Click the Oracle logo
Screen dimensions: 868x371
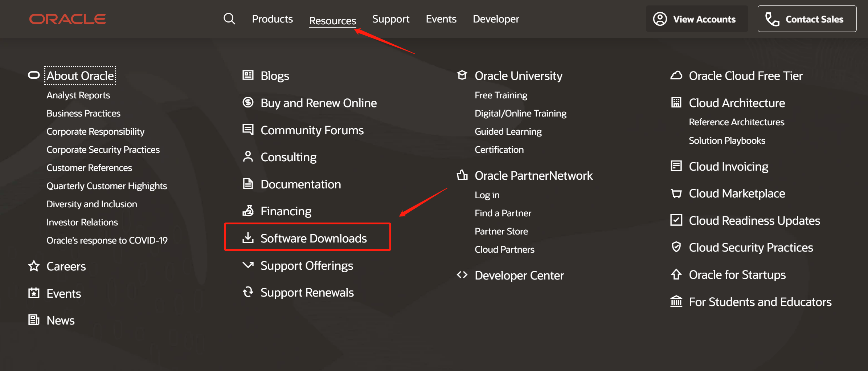(x=67, y=19)
